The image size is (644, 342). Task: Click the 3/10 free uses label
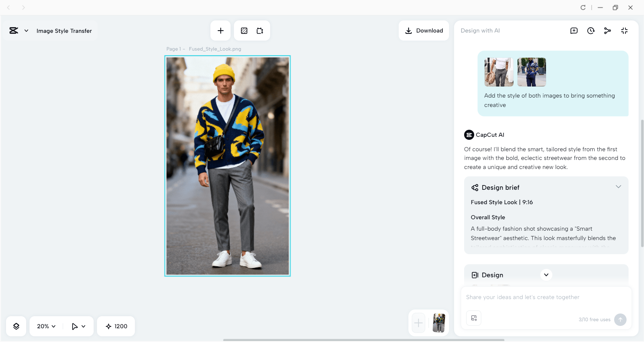(595, 320)
